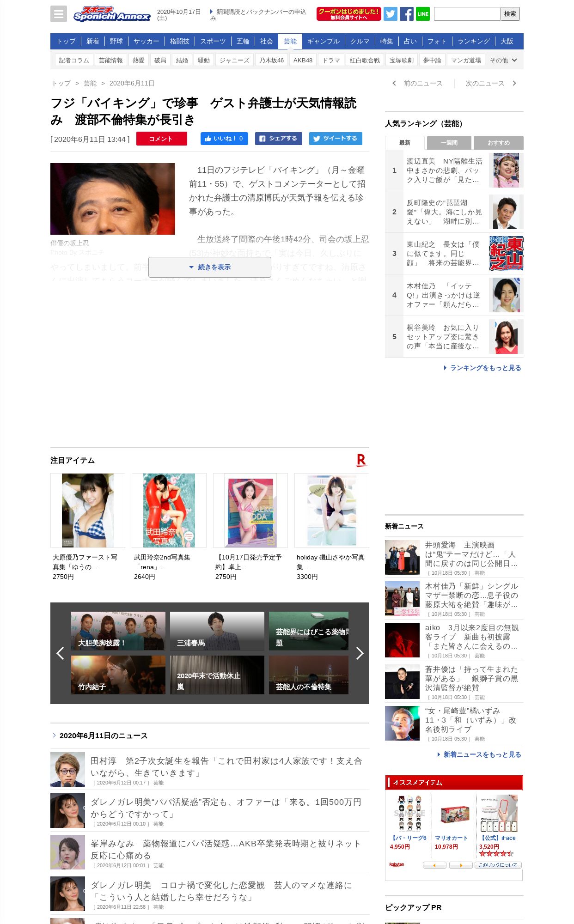Open 2020年末で活動休止 嵐 tile
Image resolution: width=574 pixels, height=924 pixels.
pyautogui.click(x=217, y=675)
